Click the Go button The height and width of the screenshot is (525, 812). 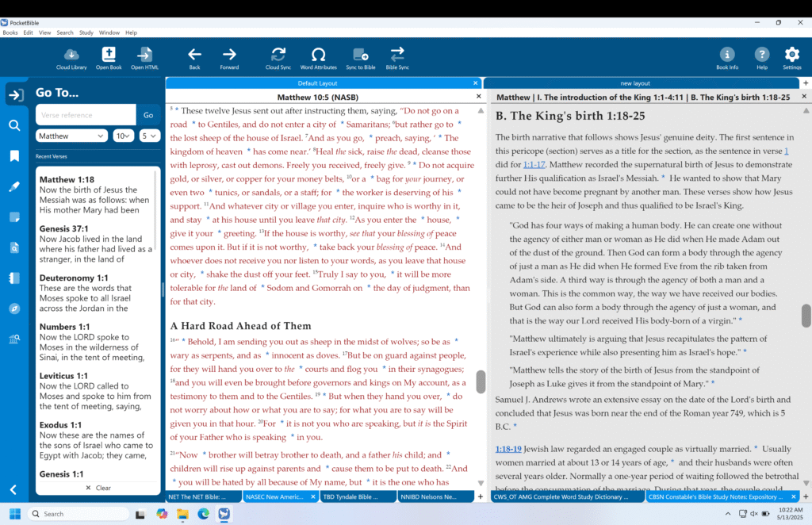click(x=148, y=115)
